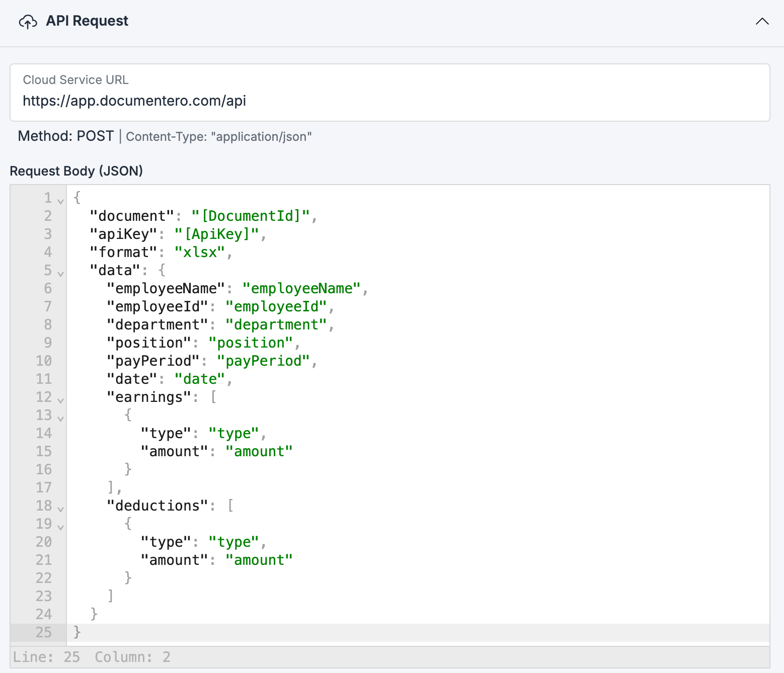
Task: Focus the Cloud Service URL field
Action: point(390,93)
